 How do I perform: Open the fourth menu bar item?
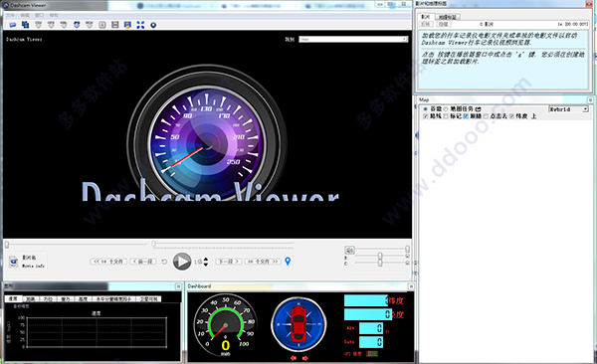pos(54,15)
